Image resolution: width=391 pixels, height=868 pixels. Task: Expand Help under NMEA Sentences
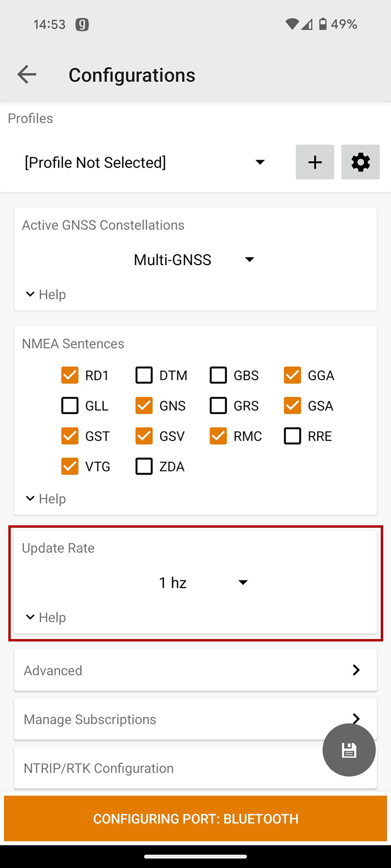point(46,498)
